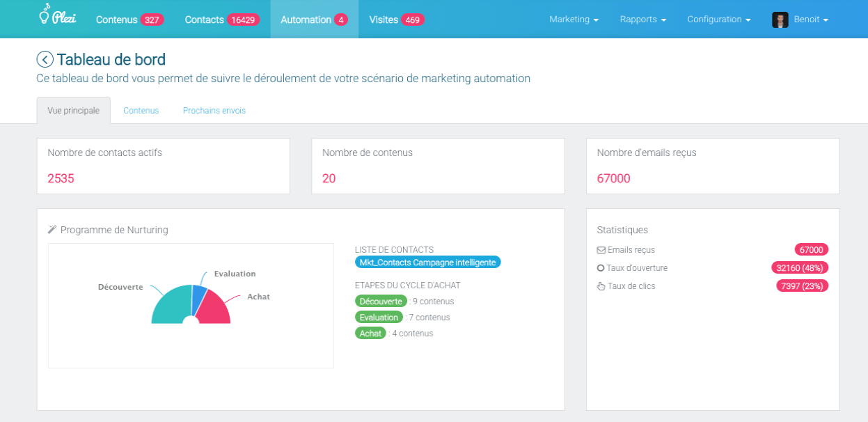Viewport: 868px width, 422px height.
Task: Click the back arrow beside Tableau de bord
Action: click(x=45, y=60)
